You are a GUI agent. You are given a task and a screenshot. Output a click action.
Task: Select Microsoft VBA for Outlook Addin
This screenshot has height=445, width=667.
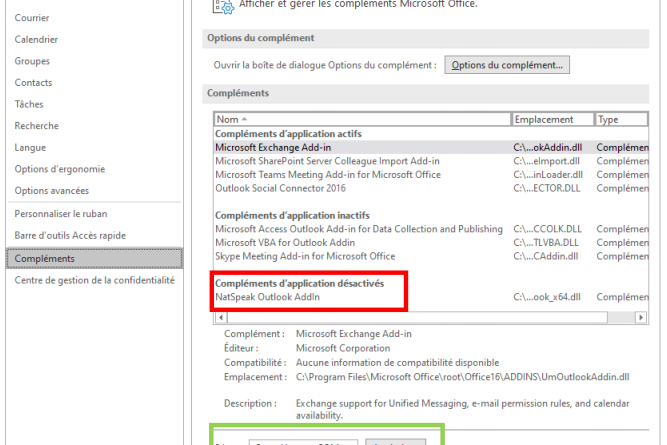(x=431, y=242)
